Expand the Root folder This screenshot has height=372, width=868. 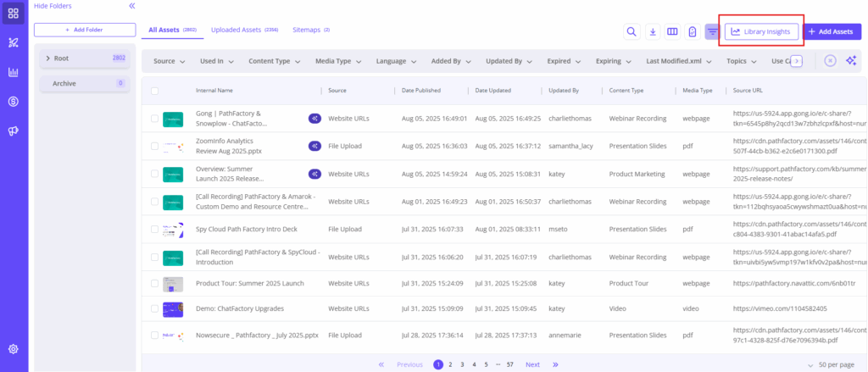(x=48, y=58)
